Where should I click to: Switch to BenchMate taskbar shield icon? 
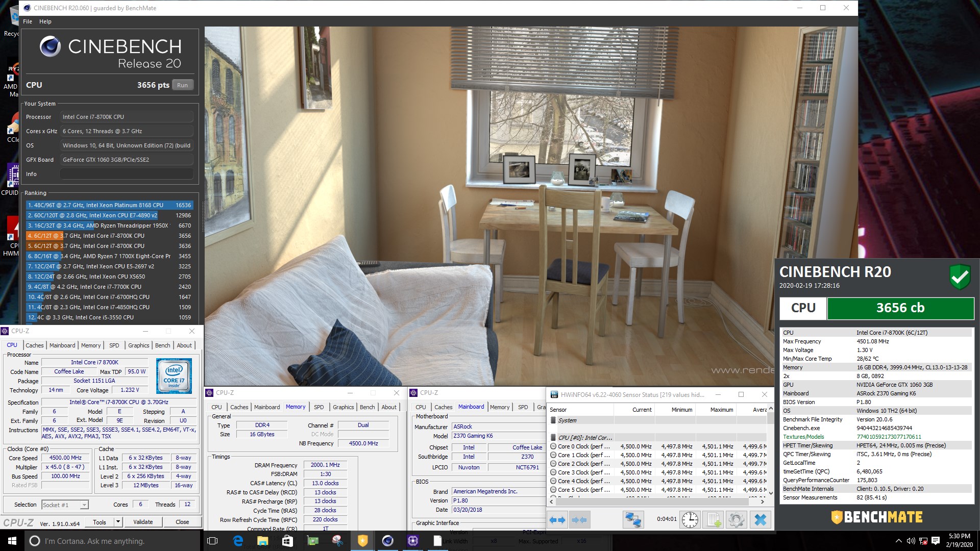[362, 541]
